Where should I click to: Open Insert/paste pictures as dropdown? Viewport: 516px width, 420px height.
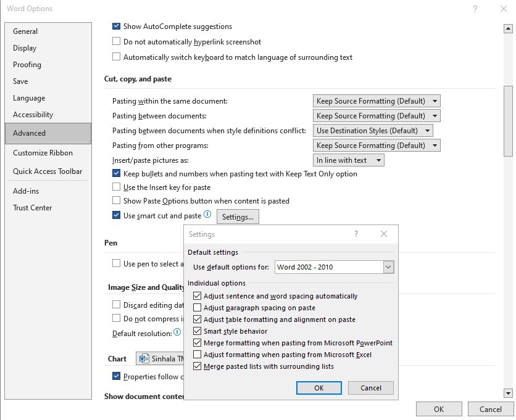pos(348,160)
